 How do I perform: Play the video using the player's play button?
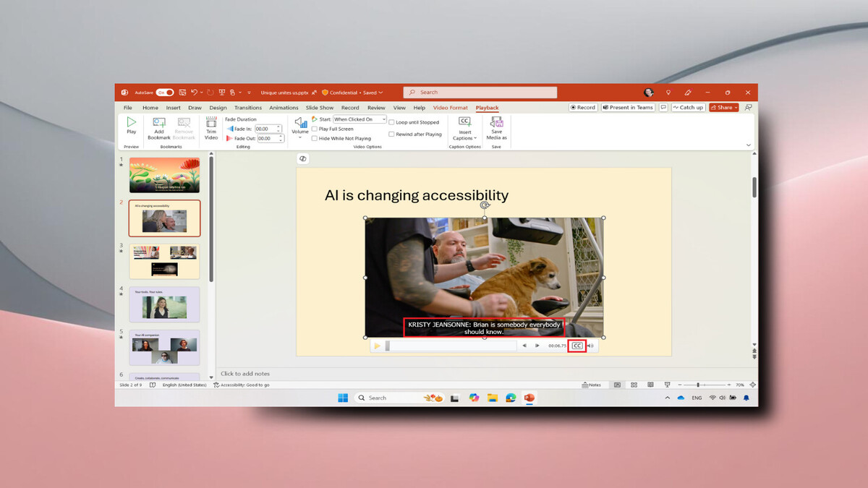click(x=377, y=346)
